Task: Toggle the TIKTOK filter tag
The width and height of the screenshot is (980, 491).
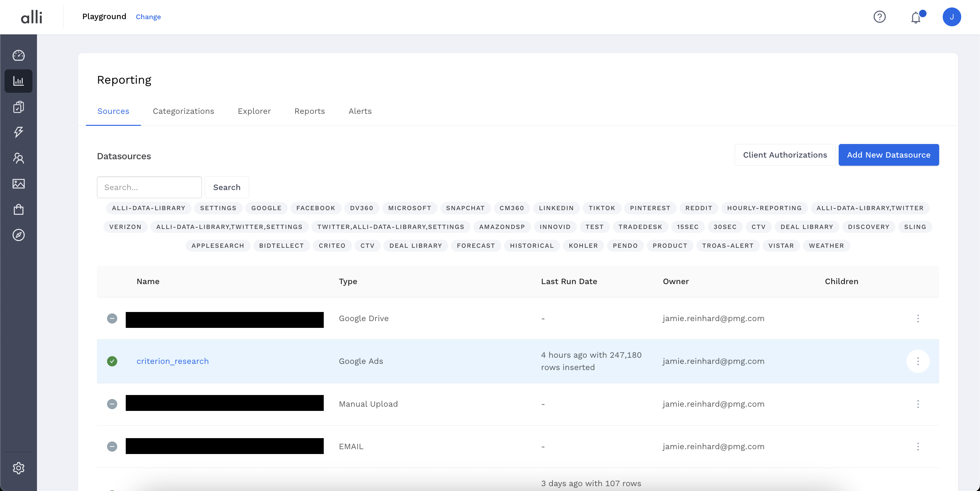Action: click(x=601, y=208)
